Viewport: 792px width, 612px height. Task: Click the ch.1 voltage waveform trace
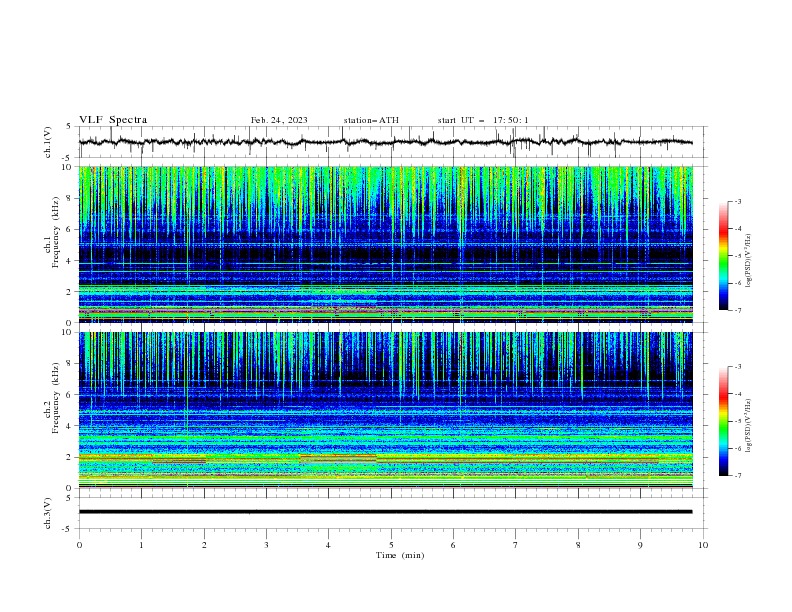[385, 142]
